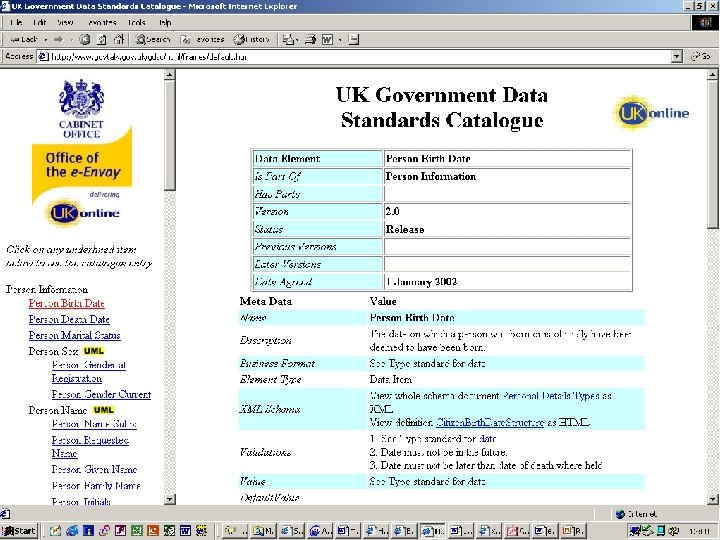Click the Go button next to the address bar

pyautogui.click(x=701, y=56)
